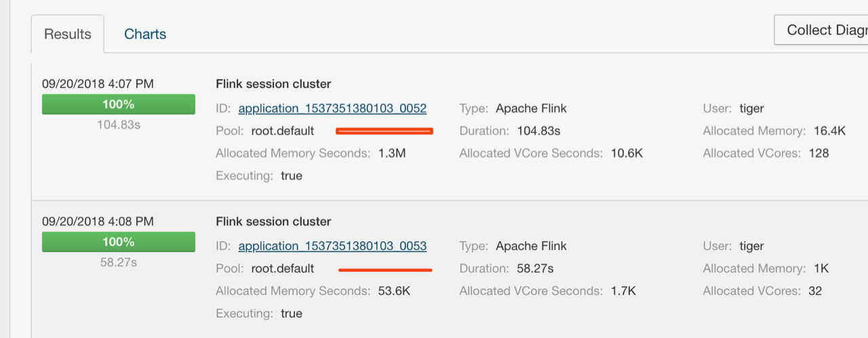Click the 09/20/2018 4:07 PM timestamp
This screenshot has width=868, height=338.
tap(98, 84)
